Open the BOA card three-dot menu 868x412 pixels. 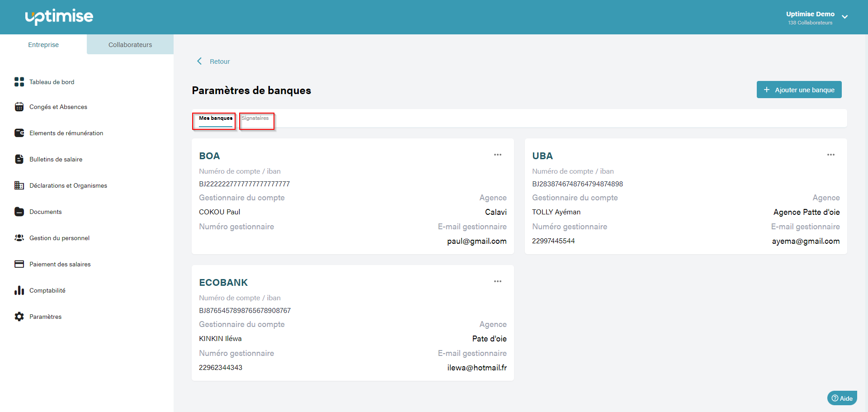coord(498,155)
